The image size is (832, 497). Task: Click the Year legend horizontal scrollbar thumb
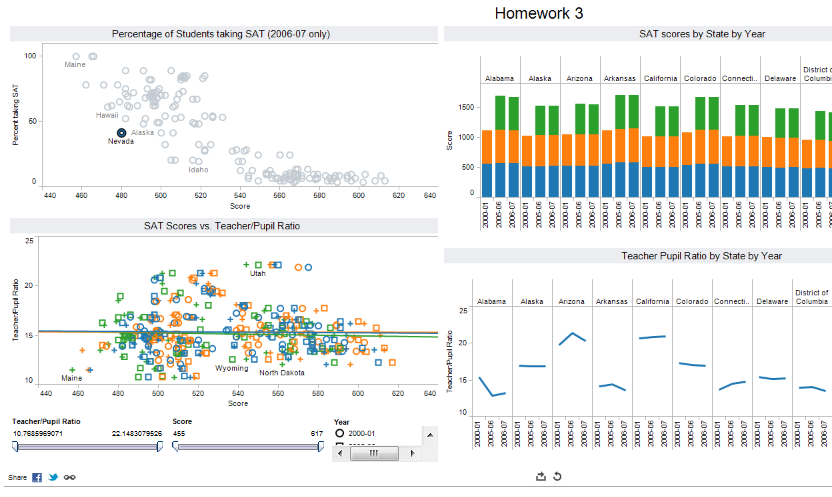(373, 453)
